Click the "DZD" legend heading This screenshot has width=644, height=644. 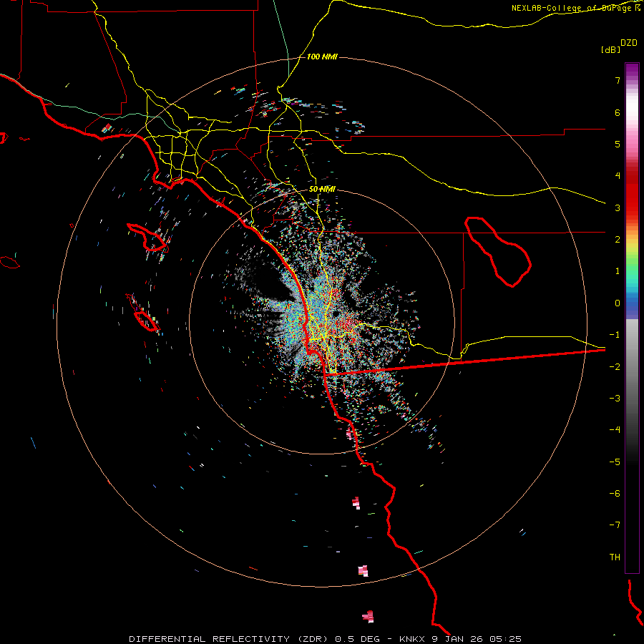point(629,43)
